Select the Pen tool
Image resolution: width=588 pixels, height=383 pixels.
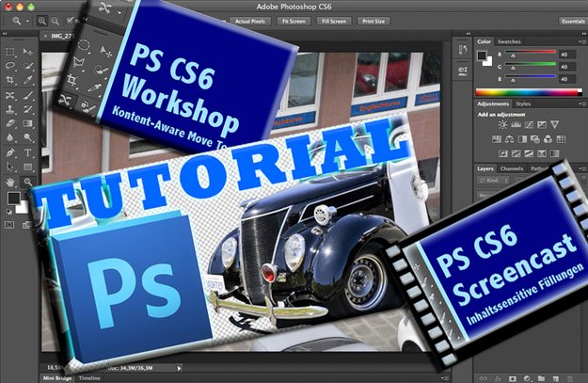pos(10,152)
